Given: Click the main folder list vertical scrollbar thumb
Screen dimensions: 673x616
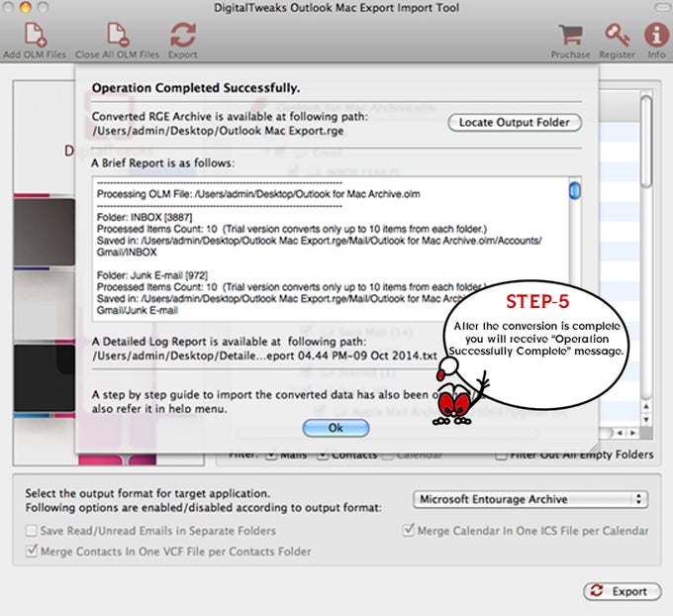Looking at the screenshot, I should point(646,142).
